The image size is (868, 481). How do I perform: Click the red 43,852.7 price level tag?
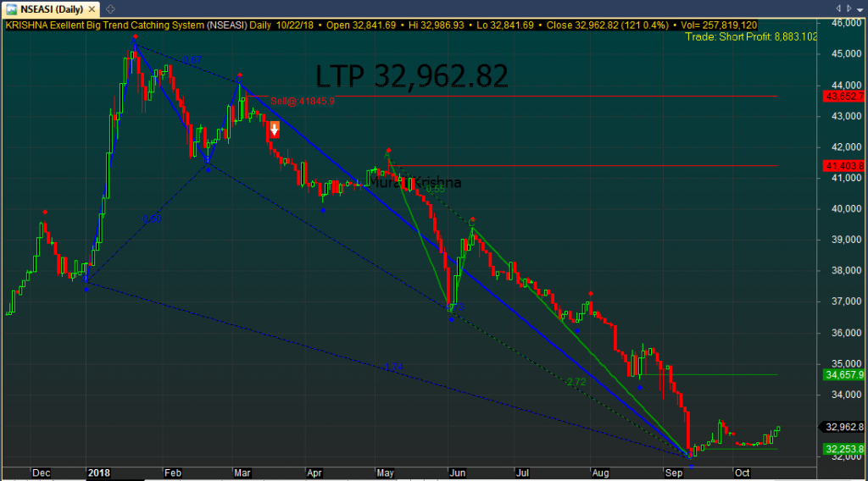[843, 97]
